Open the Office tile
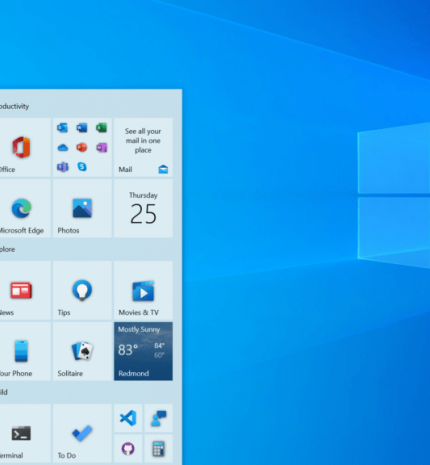Viewport: 430px width, 465px height. [25, 147]
